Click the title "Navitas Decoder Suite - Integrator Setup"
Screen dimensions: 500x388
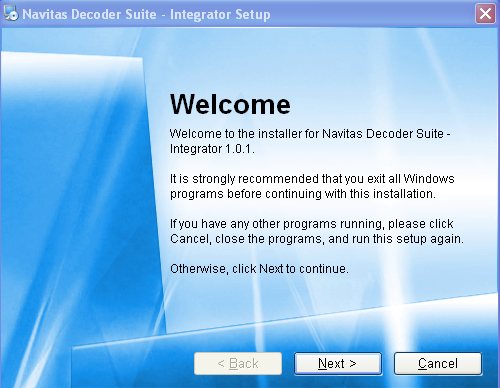pos(146,14)
